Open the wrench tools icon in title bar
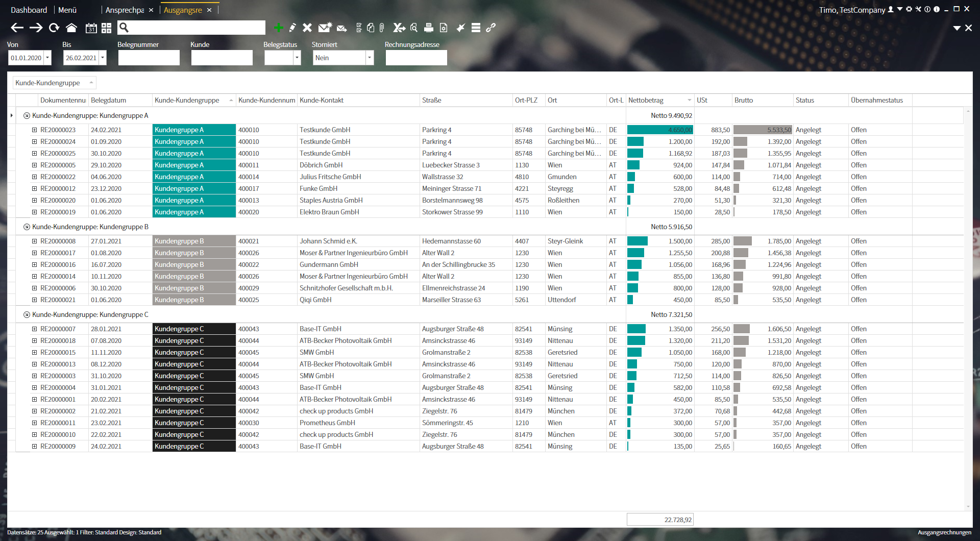This screenshot has height=541, width=980. coord(918,9)
